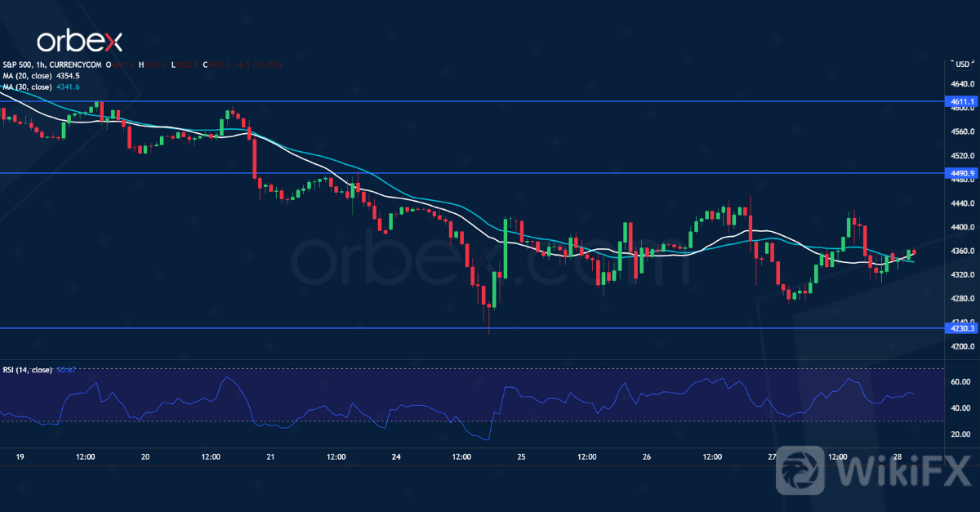980x512 pixels.
Task: Select the RSI (14, close) indicator label
Action: coord(27,370)
